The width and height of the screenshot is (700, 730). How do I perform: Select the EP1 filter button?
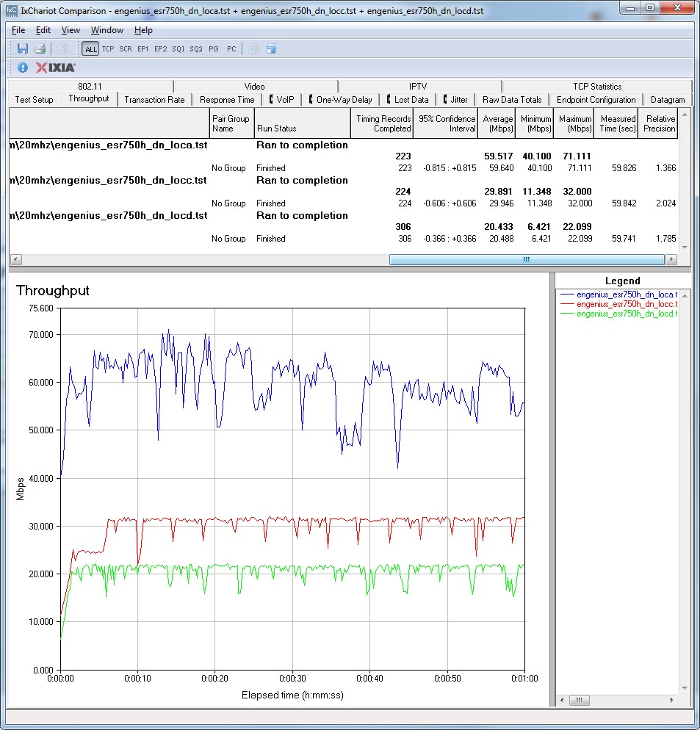[x=143, y=49]
